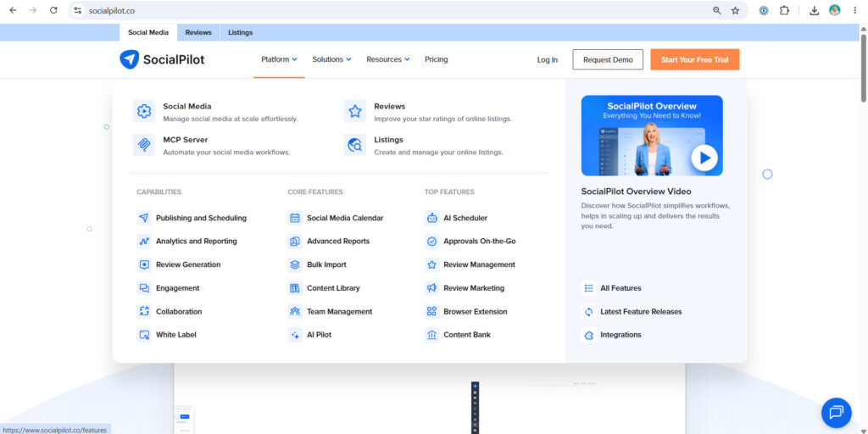This screenshot has width=868, height=434.
Task: Open the browser profile avatar
Action: [834, 10]
